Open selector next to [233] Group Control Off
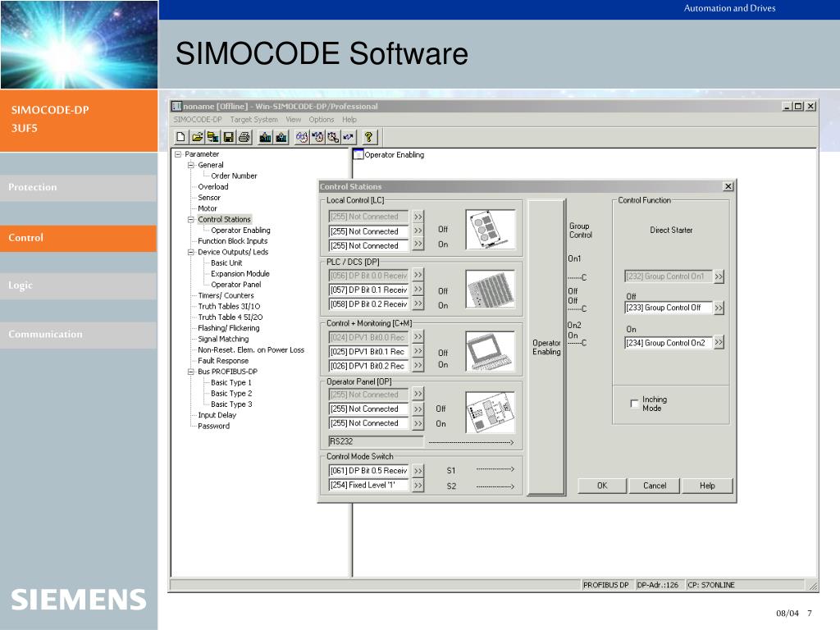 point(719,308)
